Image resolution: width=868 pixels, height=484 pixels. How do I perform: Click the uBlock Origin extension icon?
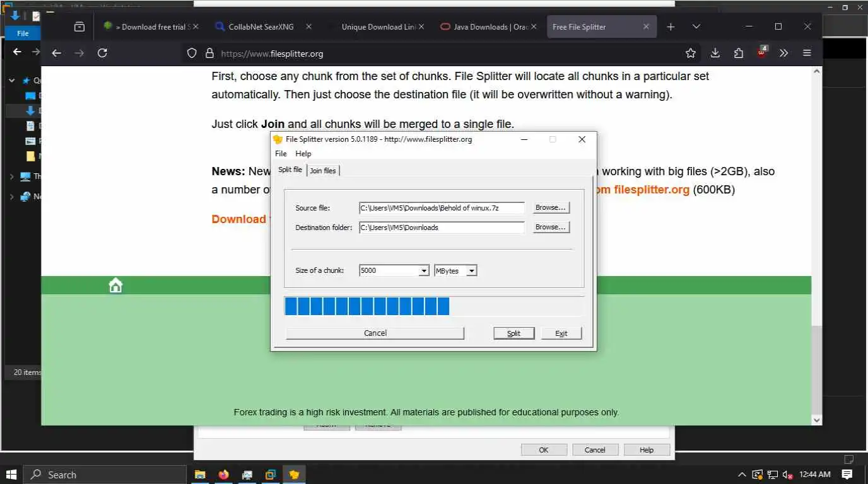(761, 52)
